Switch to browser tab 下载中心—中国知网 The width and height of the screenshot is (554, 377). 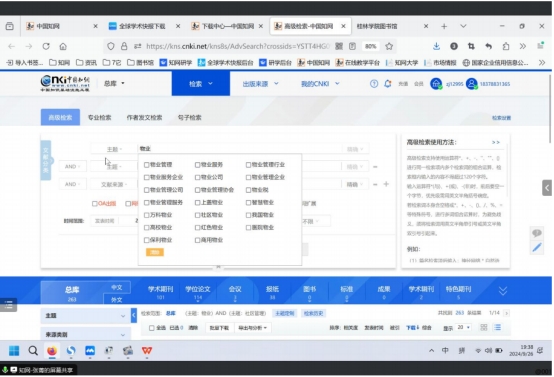pos(227,26)
